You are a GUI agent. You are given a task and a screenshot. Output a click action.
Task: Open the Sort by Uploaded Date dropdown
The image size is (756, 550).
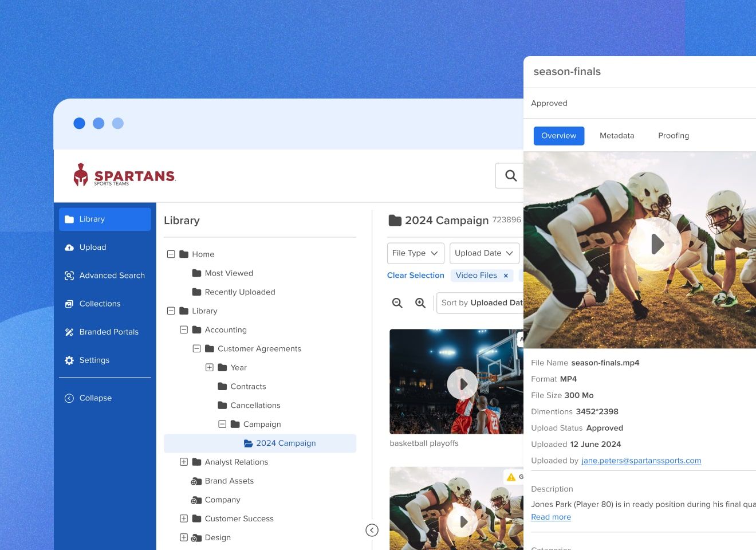[x=480, y=302]
